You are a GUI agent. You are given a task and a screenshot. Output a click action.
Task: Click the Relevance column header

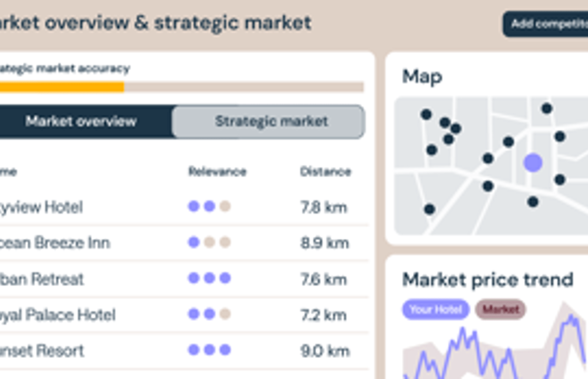[x=217, y=172]
